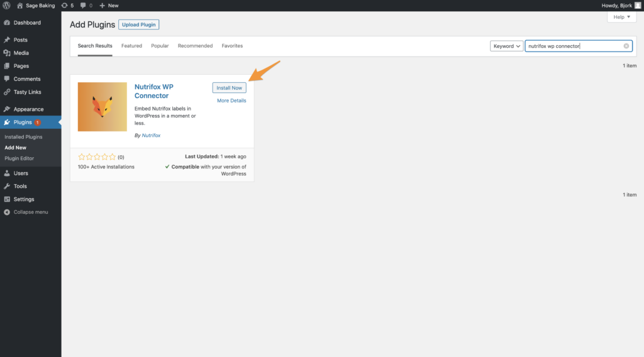Screen dimensions: 644x357
Task: Click the Users person icon
Action: (7, 173)
